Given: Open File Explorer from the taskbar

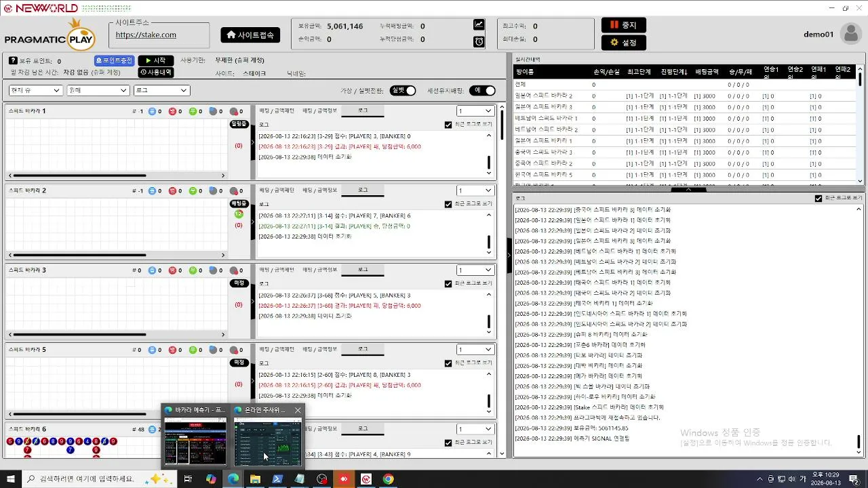Looking at the screenshot, I should point(255,479).
